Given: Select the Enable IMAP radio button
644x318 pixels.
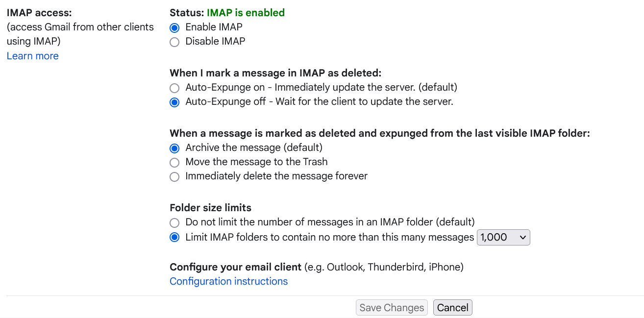Looking at the screenshot, I should click(174, 27).
